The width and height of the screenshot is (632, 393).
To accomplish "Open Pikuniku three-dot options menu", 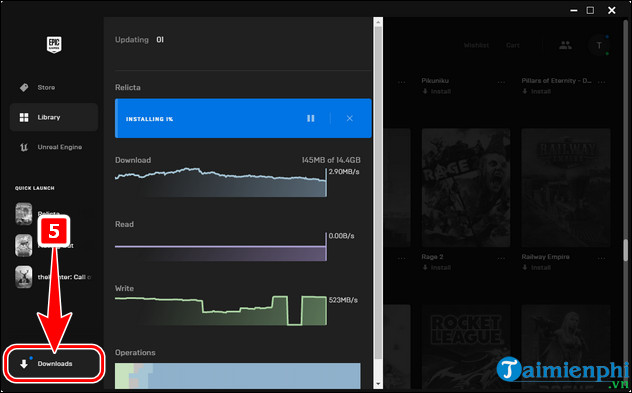I will 501,82.
